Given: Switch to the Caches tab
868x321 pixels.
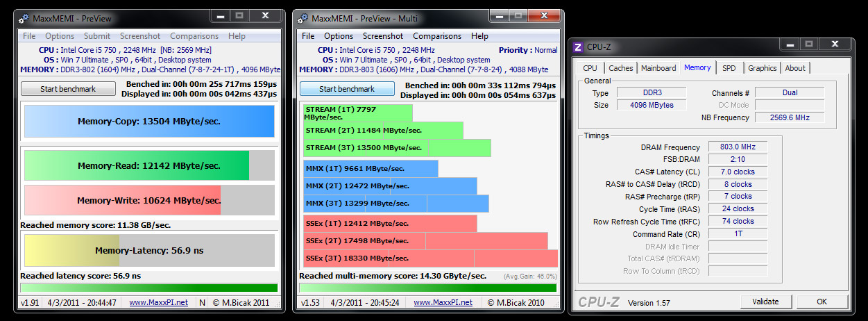Looking at the screenshot, I should (x=621, y=68).
